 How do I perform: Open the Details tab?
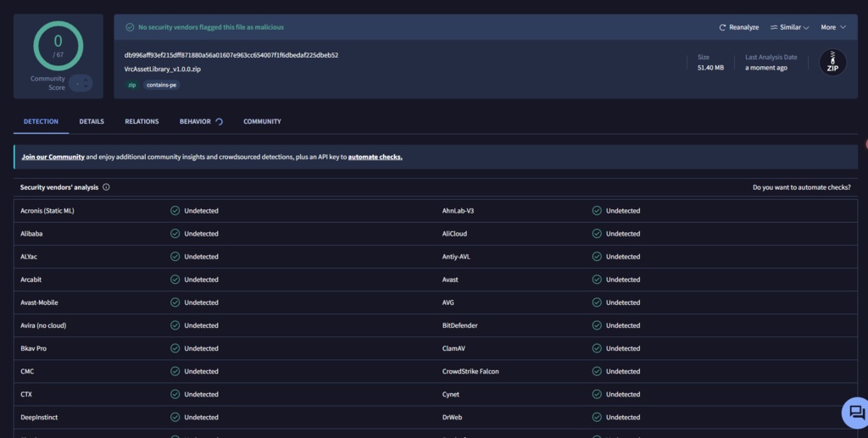pos(92,122)
